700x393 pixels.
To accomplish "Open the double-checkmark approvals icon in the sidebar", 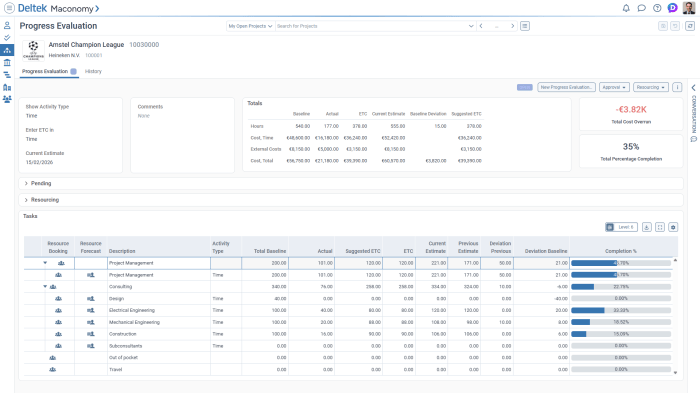I will tap(7, 38).
